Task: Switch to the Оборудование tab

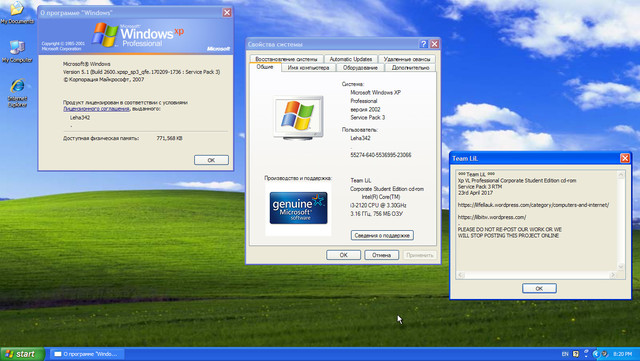Action: pos(360,68)
